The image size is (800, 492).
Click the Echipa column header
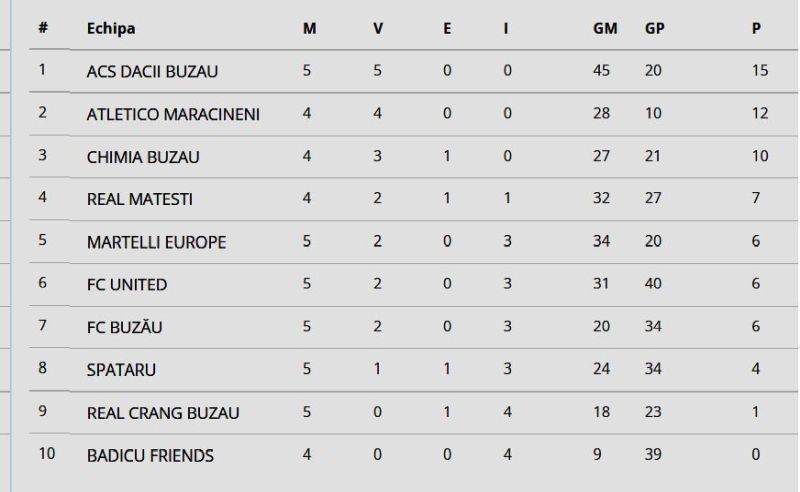(x=111, y=28)
